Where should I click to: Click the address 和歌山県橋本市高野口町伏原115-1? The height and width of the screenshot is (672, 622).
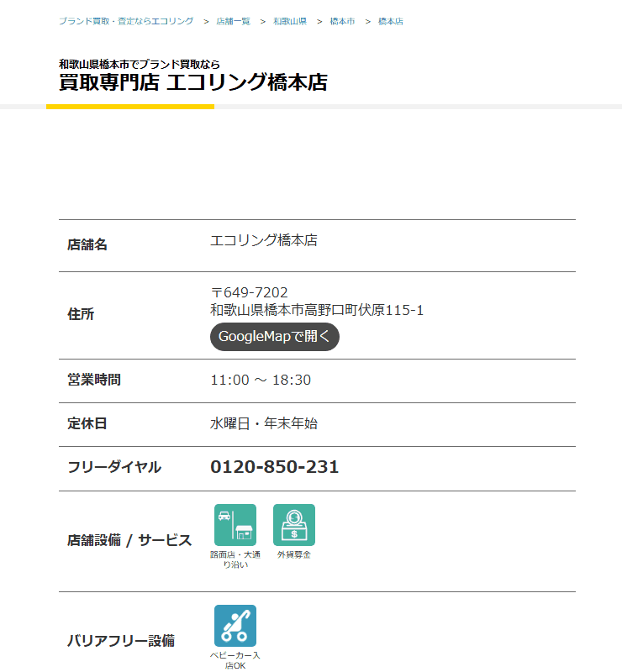click(317, 310)
